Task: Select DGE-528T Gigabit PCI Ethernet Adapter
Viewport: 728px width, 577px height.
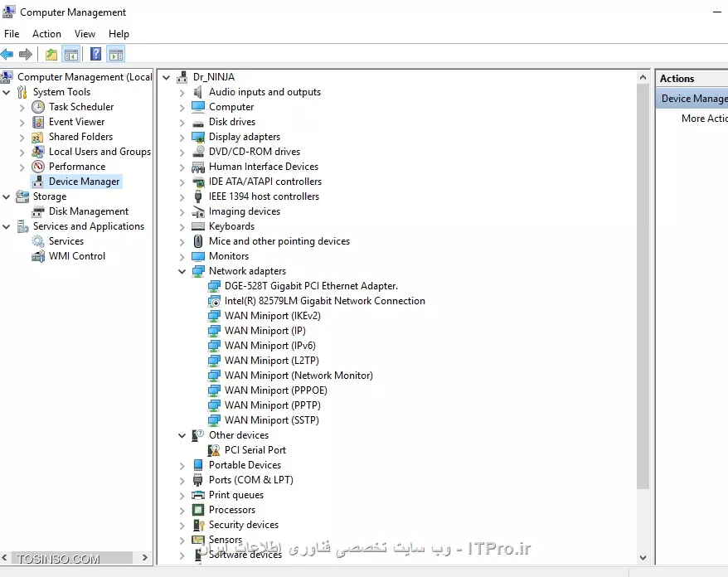Action: [x=311, y=286]
